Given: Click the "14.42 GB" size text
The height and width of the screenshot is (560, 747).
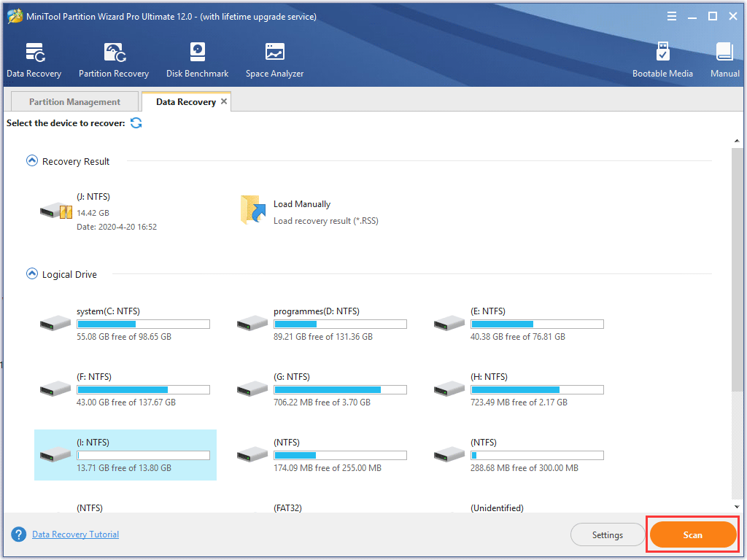Looking at the screenshot, I should tap(93, 213).
